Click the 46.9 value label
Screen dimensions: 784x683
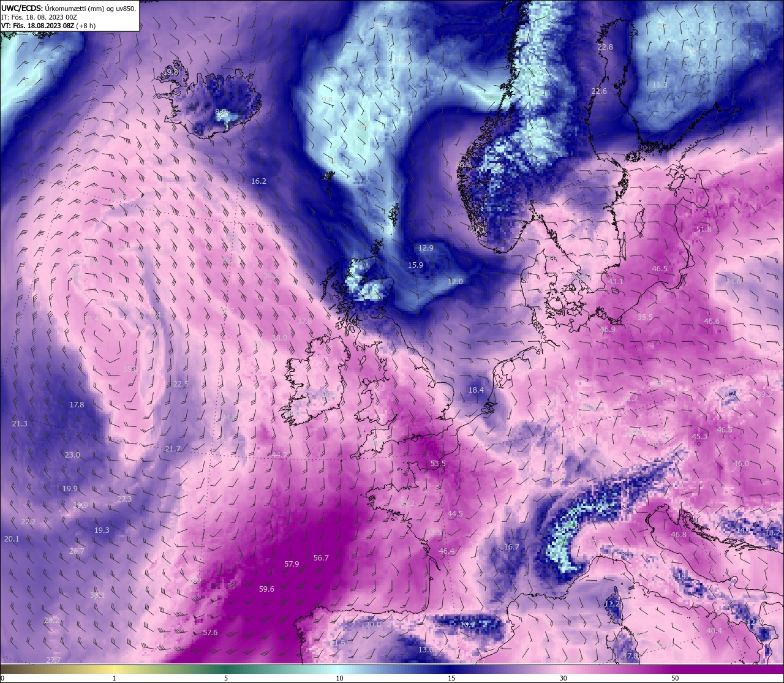(x=608, y=329)
